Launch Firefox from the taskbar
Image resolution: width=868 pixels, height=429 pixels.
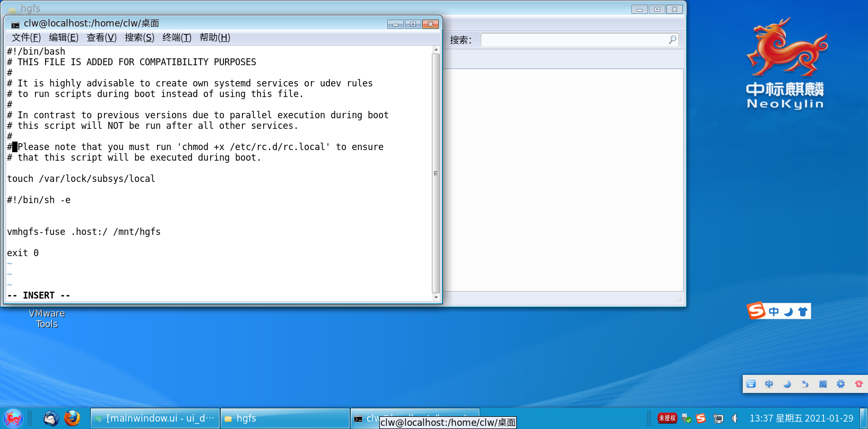pos(72,418)
